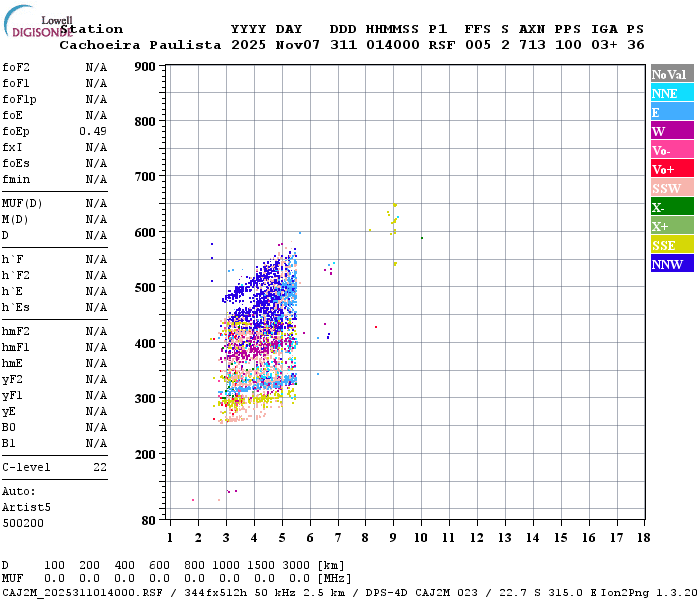Click the M(D) parameter label
This screenshot has width=700, height=600.
(15, 220)
